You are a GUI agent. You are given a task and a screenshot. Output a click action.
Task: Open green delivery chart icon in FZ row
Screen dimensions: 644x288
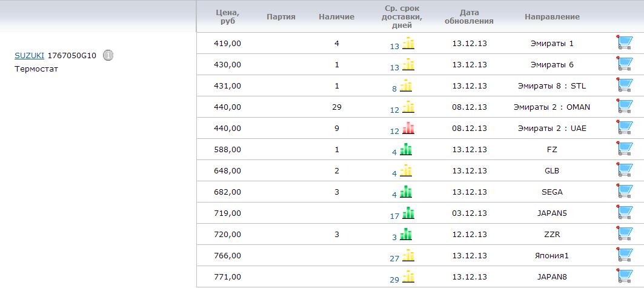point(407,149)
